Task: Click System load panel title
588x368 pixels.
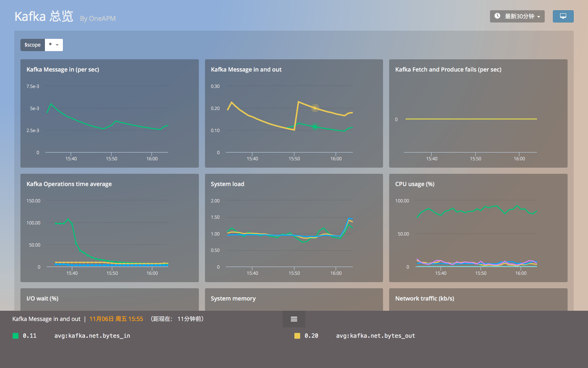Action: point(227,184)
